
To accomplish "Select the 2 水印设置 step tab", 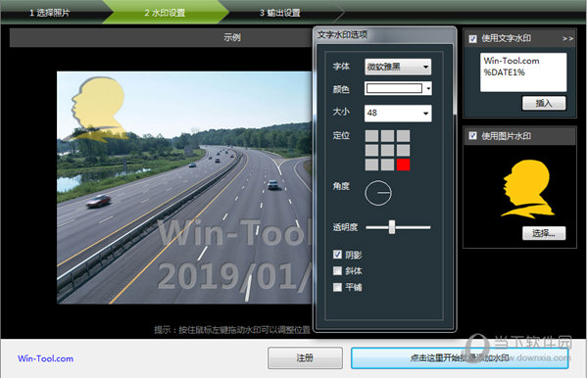I will click(165, 13).
